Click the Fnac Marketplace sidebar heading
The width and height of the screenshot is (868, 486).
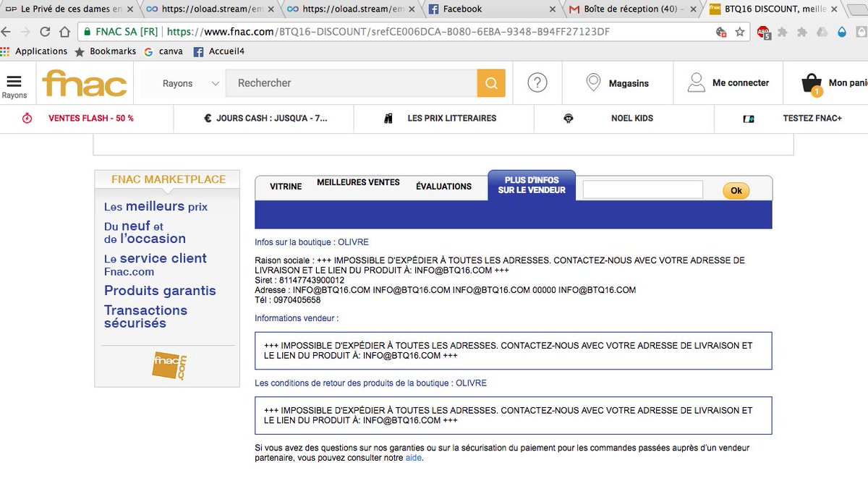tap(169, 179)
